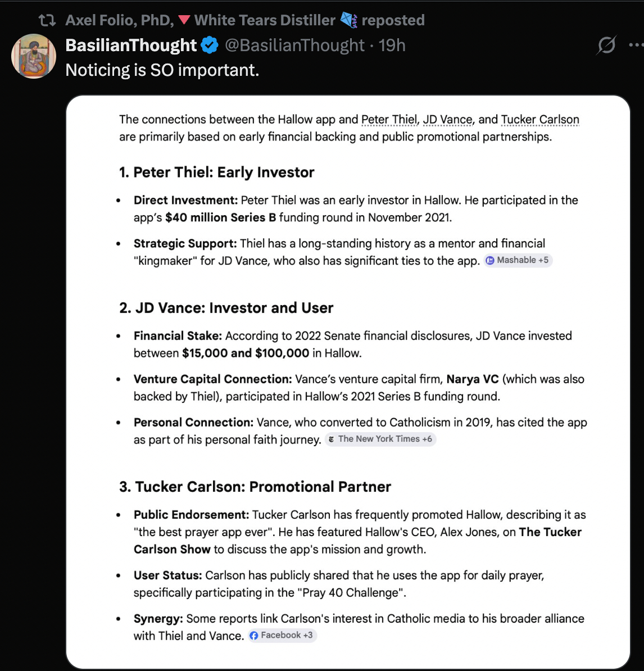Click the kite emoji in reposter name

click(x=349, y=20)
